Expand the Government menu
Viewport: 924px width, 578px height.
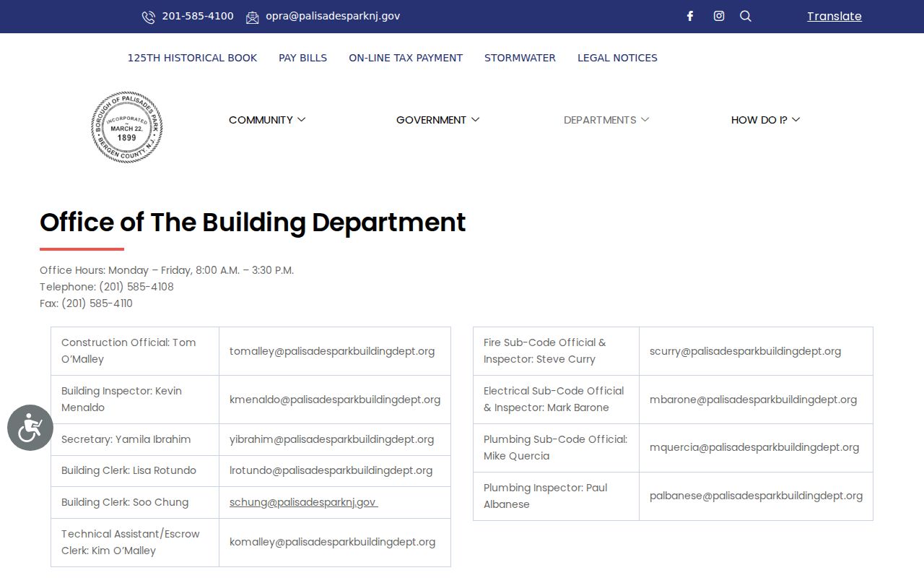437,120
